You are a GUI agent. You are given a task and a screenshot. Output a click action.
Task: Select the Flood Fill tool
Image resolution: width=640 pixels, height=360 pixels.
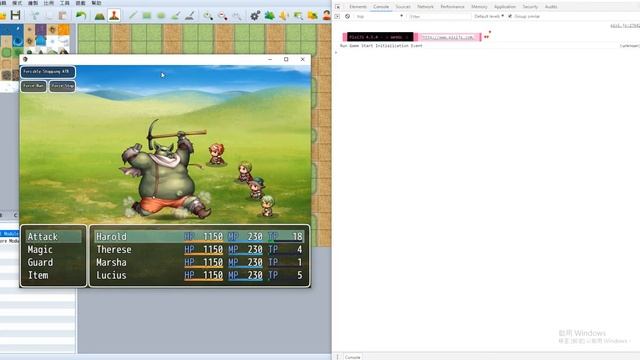point(176,16)
